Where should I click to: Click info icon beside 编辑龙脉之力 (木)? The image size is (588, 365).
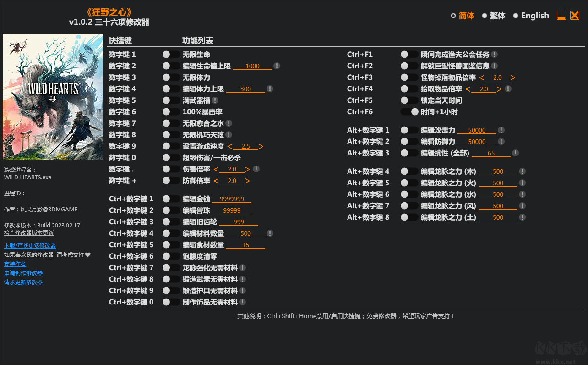click(x=522, y=171)
